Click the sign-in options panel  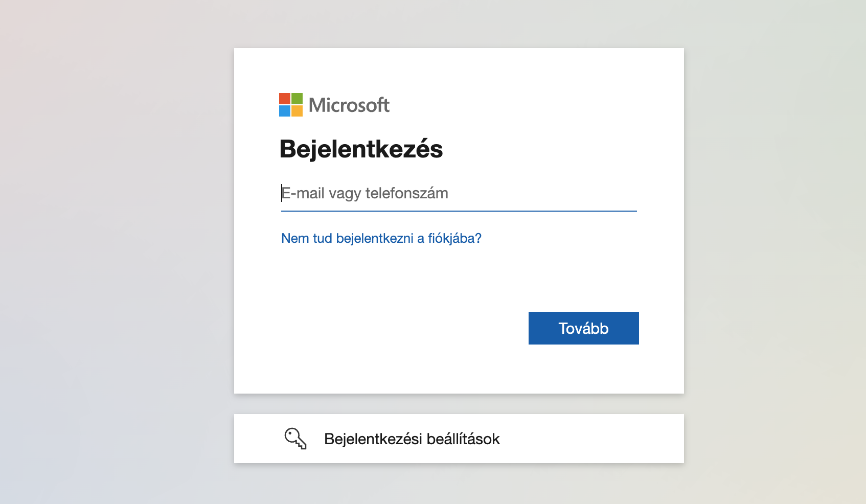pos(459,438)
